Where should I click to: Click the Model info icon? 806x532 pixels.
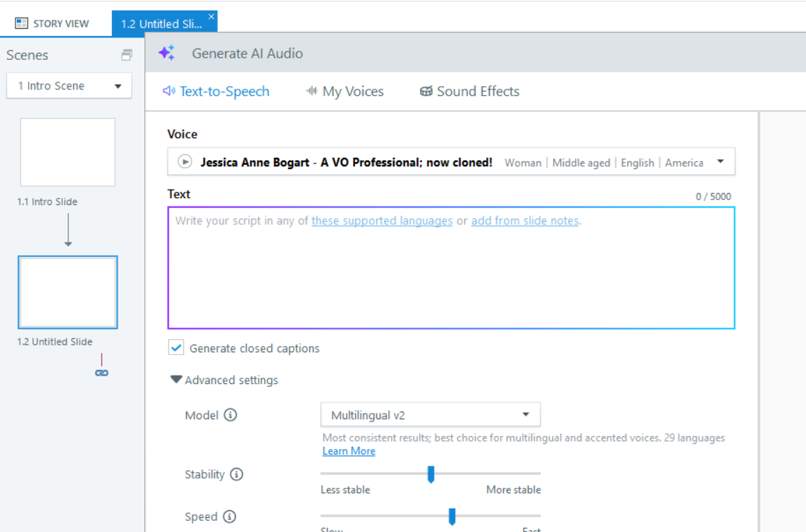(230, 415)
